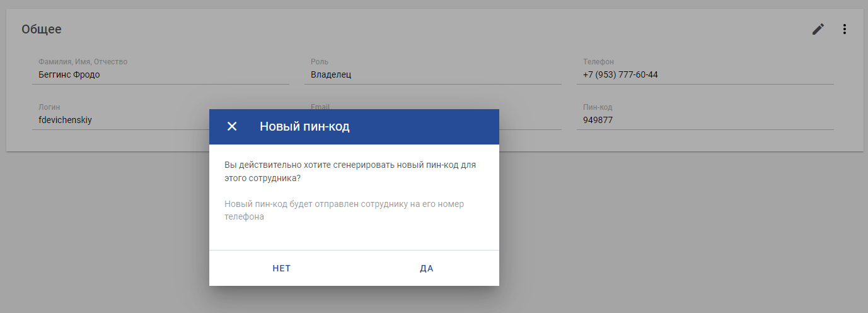The height and width of the screenshot is (313, 868).
Task: Select the Роль field value Владелец
Action: [x=331, y=74]
